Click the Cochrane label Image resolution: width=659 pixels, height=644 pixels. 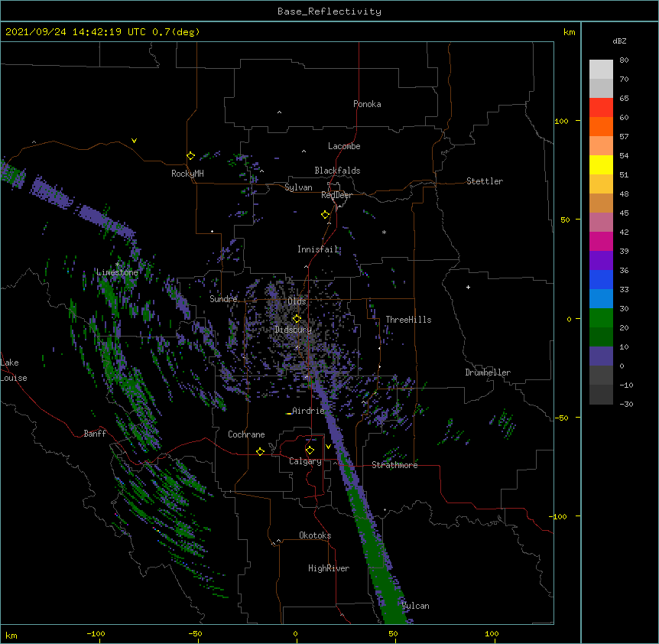pyautogui.click(x=246, y=434)
